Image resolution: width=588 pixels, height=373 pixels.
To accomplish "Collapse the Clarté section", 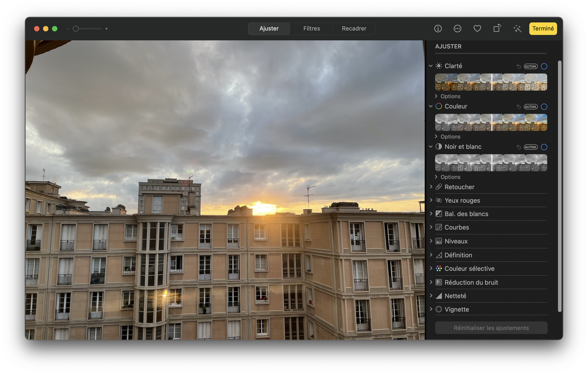I will coord(431,66).
